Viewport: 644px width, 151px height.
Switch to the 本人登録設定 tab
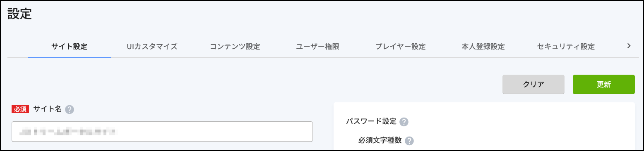point(483,47)
